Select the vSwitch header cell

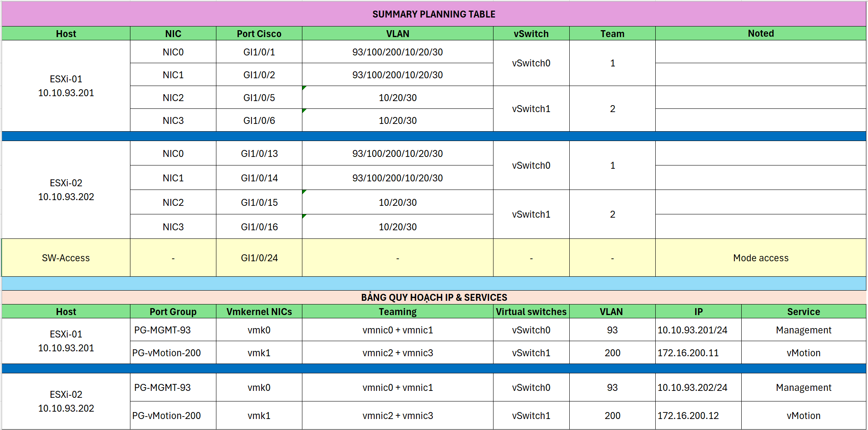coord(531,33)
